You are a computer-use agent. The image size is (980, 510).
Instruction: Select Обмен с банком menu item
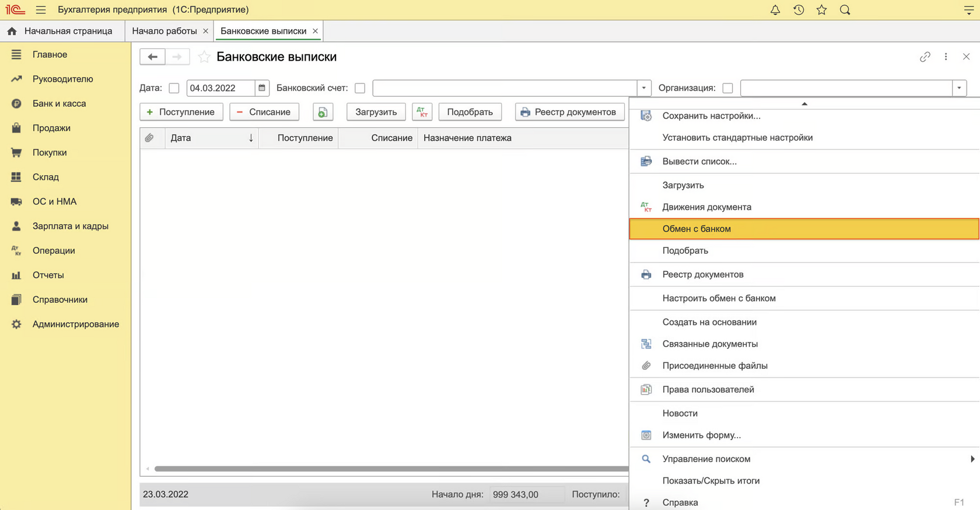(804, 229)
